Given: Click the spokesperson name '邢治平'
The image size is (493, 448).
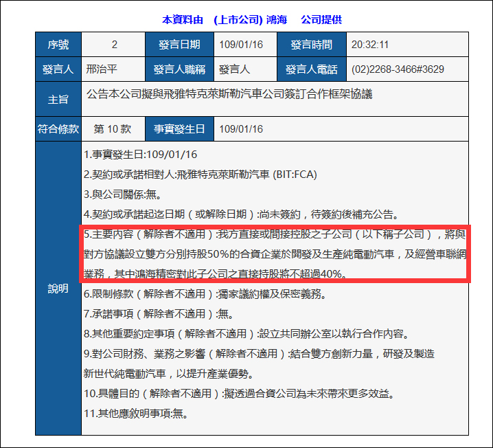Looking at the screenshot, I should 102,69.
